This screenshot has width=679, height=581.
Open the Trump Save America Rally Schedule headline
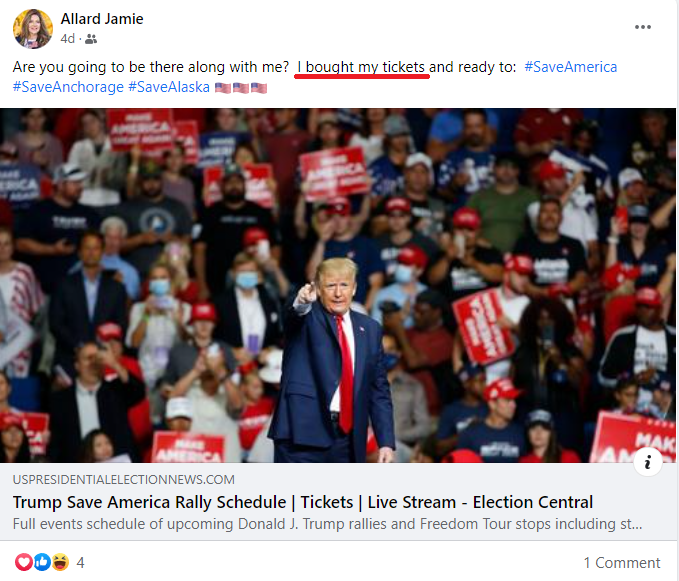point(303,502)
